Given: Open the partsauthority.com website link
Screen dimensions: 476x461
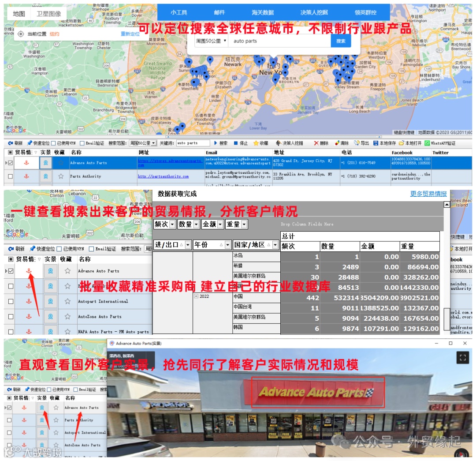Looking at the screenshot, I should (x=164, y=176).
